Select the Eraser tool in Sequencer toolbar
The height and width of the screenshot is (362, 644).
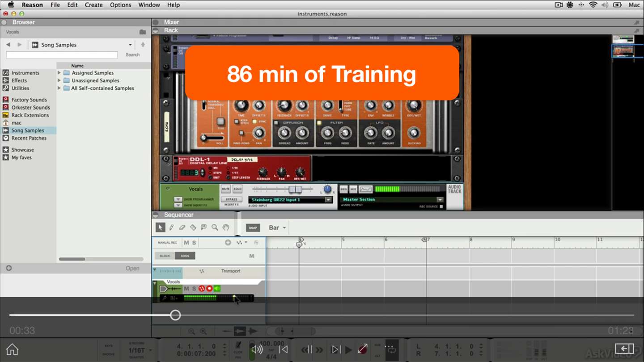182,227
